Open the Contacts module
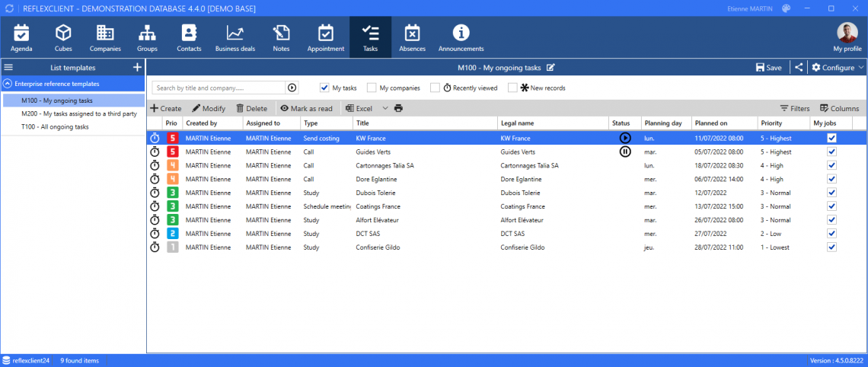Image resolution: width=868 pixels, height=367 pixels. point(189,37)
